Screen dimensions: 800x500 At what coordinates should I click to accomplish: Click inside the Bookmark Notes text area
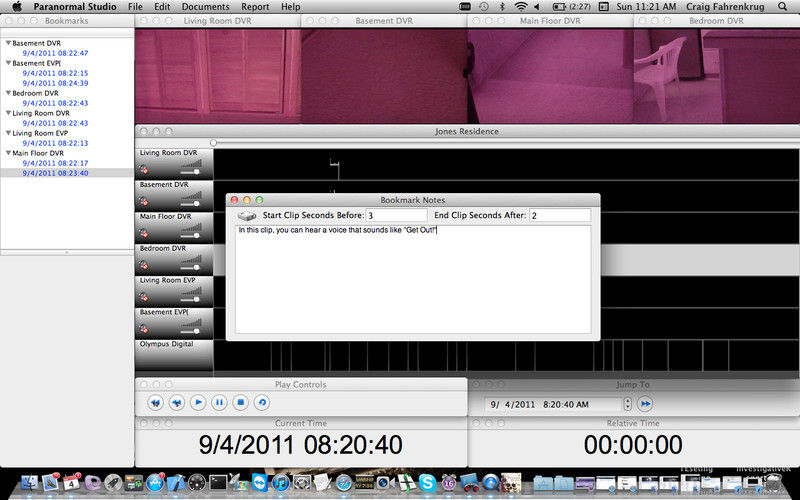(x=413, y=279)
